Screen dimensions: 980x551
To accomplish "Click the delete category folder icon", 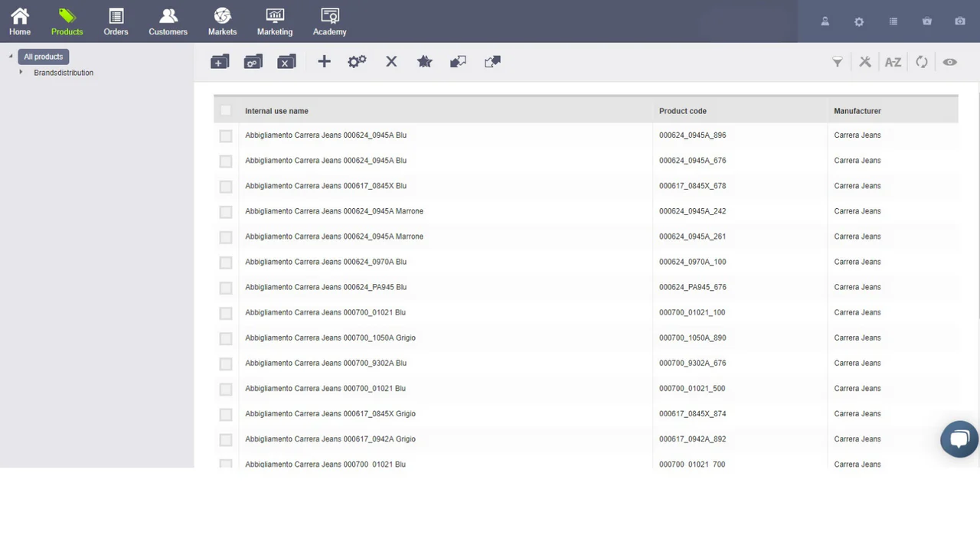I will tap(286, 62).
